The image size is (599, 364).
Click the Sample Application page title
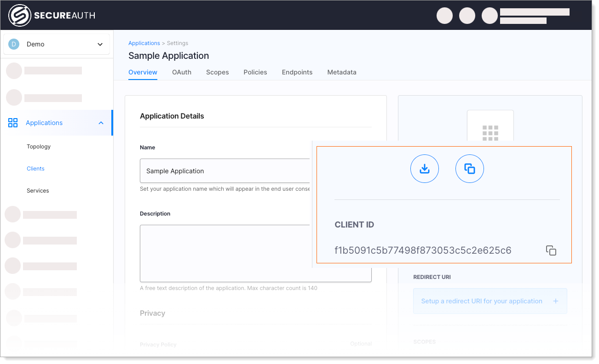click(168, 56)
